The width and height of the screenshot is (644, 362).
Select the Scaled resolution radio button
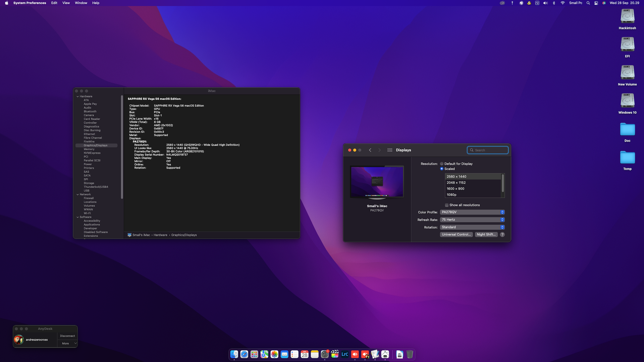(442, 169)
